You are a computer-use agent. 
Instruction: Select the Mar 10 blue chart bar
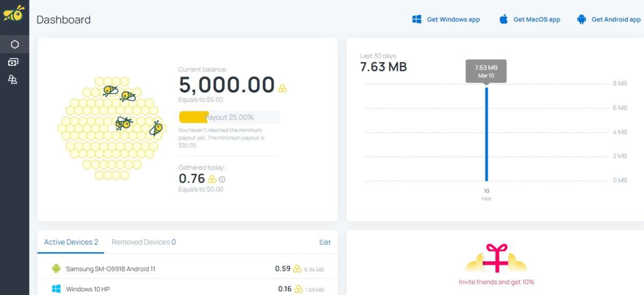pyautogui.click(x=487, y=134)
